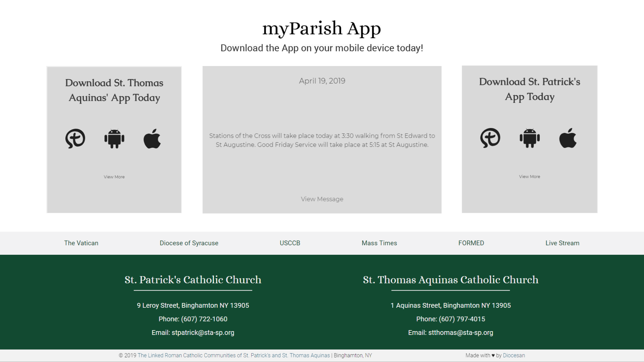Click Linked Roman Catholic Communities copyright link
Image resolution: width=644 pixels, height=362 pixels.
[x=233, y=356]
